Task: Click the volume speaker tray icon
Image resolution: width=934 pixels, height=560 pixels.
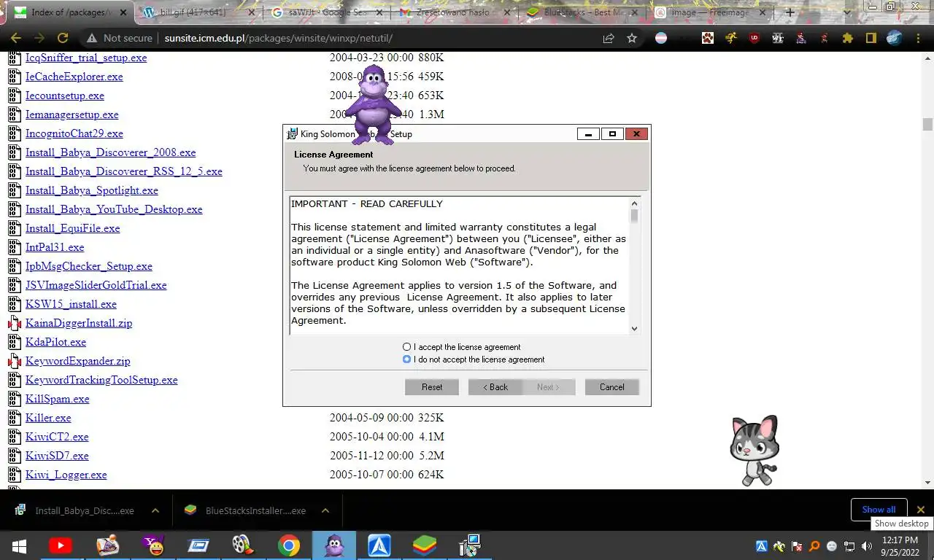Action: (867, 546)
